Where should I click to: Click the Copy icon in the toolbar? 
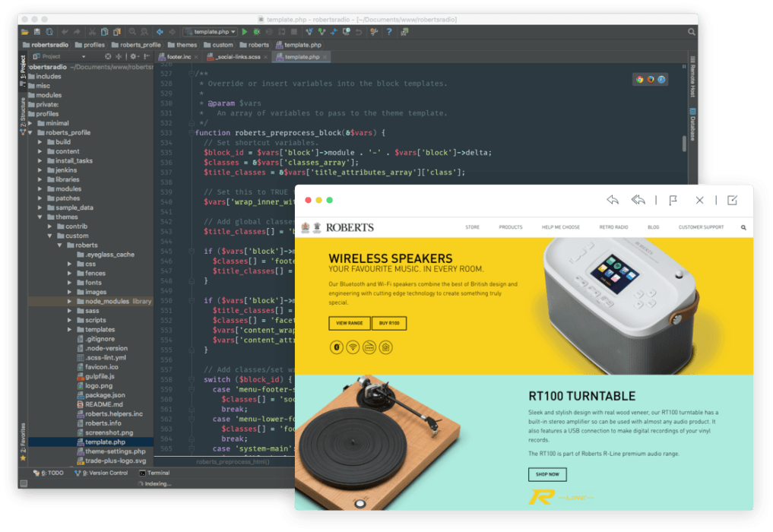105,32
